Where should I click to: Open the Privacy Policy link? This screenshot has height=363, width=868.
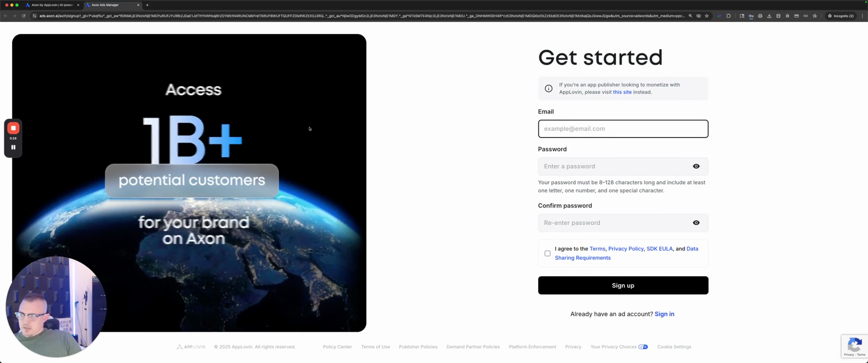(626, 249)
